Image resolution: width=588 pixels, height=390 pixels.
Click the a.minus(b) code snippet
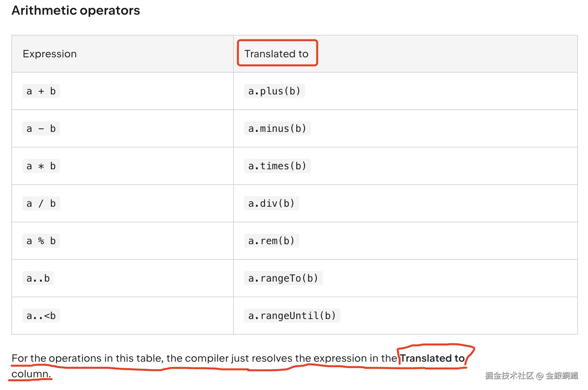point(277,129)
